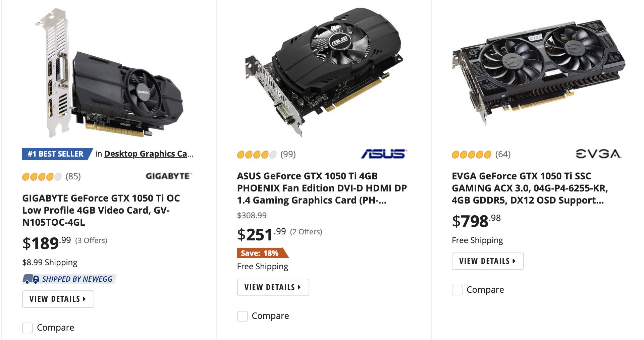This screenshot has height=340, width=644.
Task: Check Compare for the EVGA card
Action: [457, 290]
